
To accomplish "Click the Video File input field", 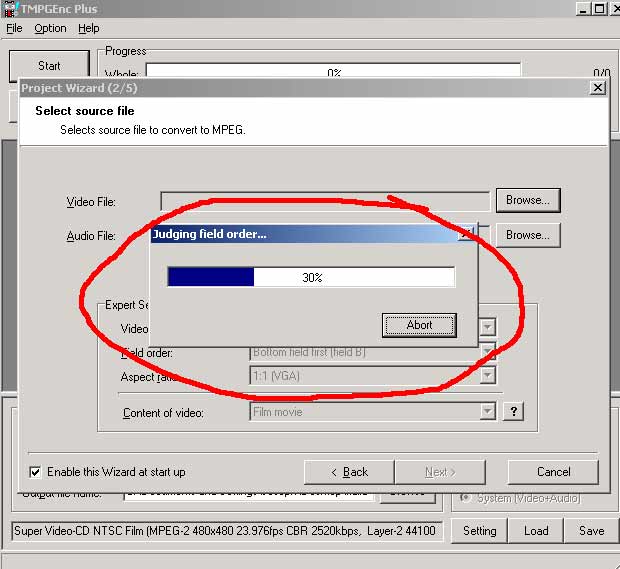I will click(x=325, y=201).
